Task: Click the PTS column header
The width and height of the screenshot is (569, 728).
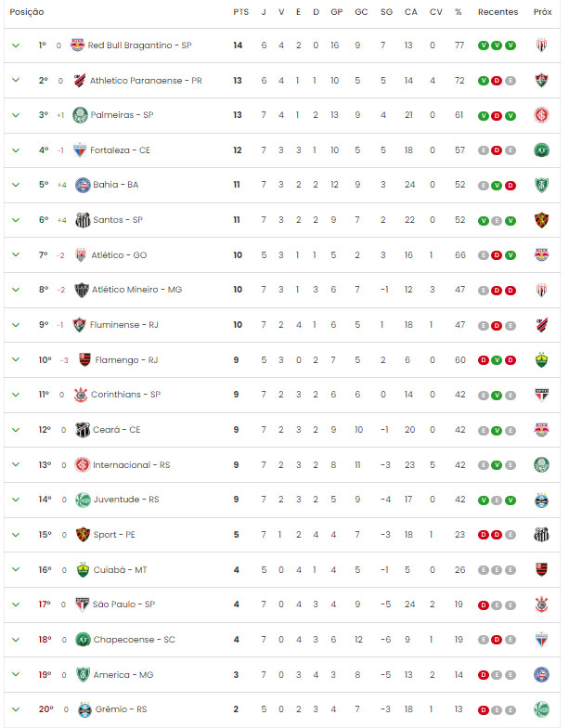Action: coord(241,12)
